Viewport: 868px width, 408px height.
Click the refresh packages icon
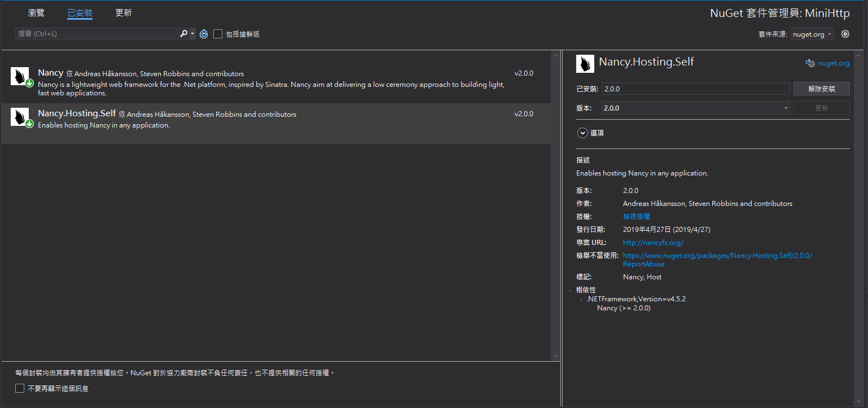203,33
